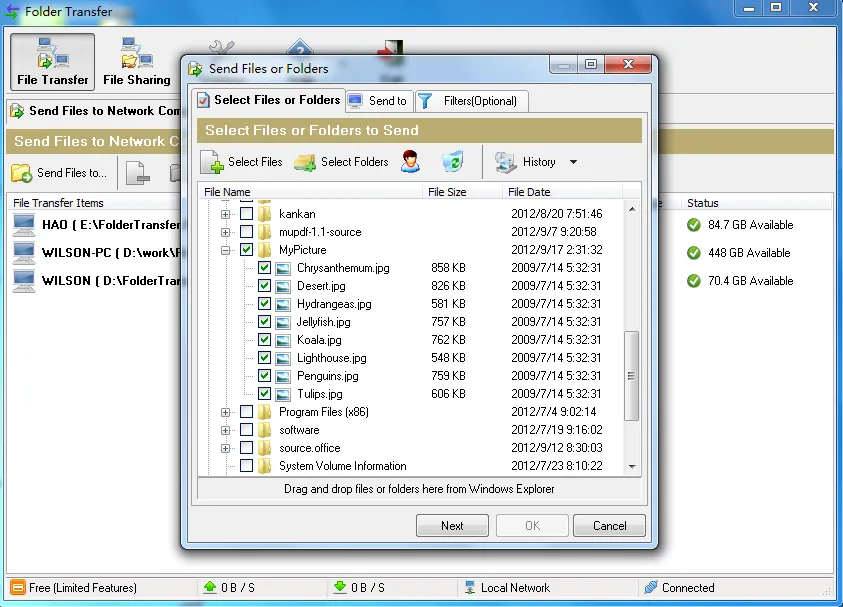Collapse the MyPicture folder node

(x=225, y=251)
